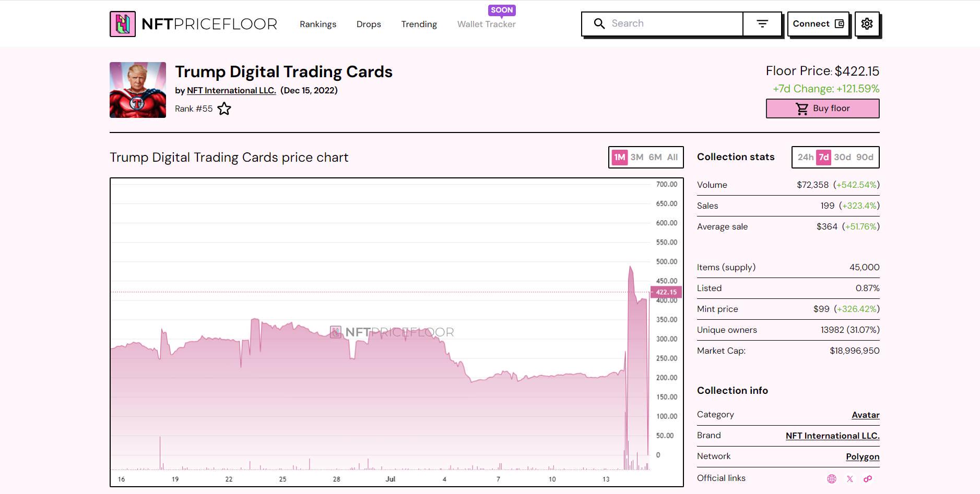Open settings via the gear icon
The width and height of the screenshot is (980, 494).
[867, 24]
